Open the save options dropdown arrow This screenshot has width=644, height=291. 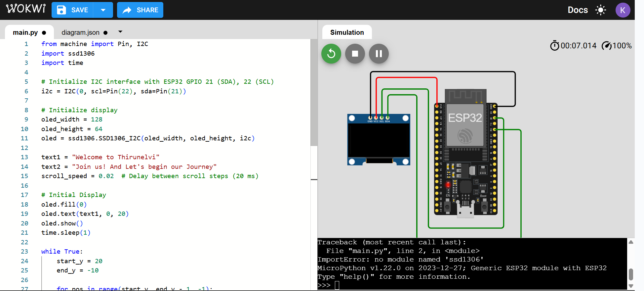coord(103,10)
